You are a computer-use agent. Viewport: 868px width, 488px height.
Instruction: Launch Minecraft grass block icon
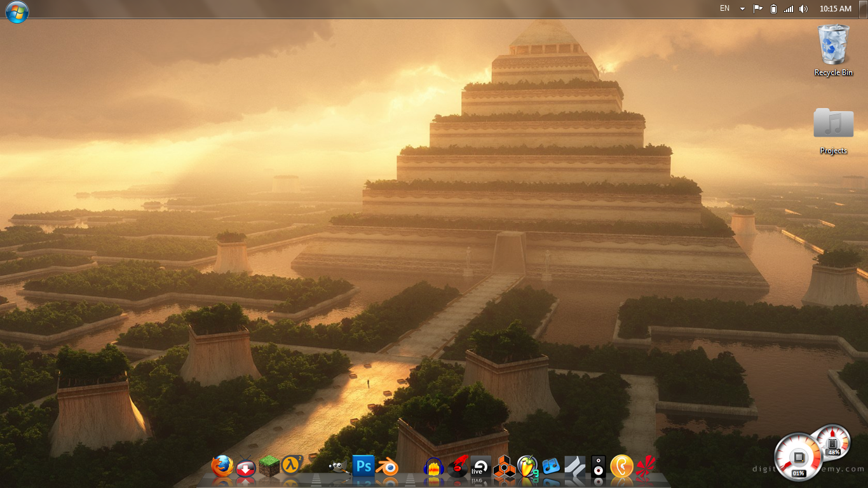click(269, 467)
